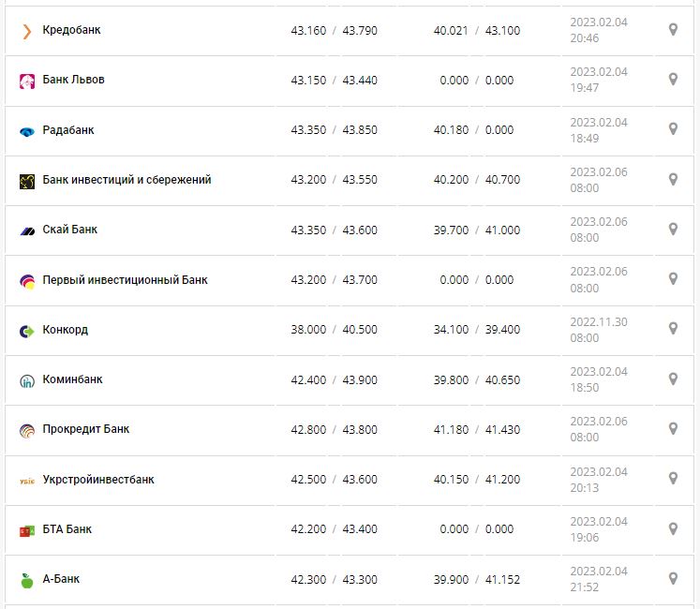Click the Конкорд bank logo icon
The width and height of the screenshot is (700, 609).
coord(26,331)
